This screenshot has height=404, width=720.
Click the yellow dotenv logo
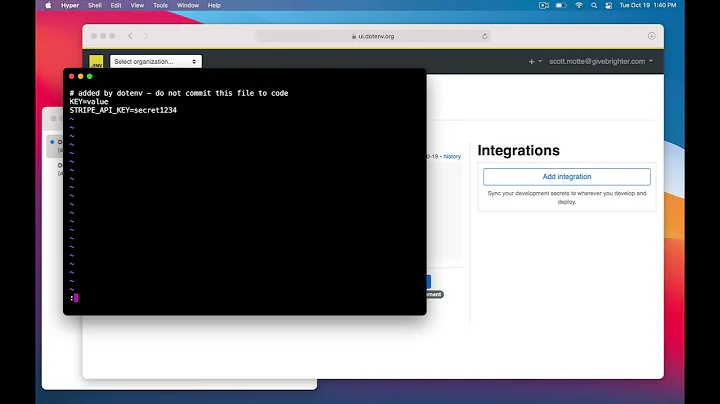click(96, 62)
